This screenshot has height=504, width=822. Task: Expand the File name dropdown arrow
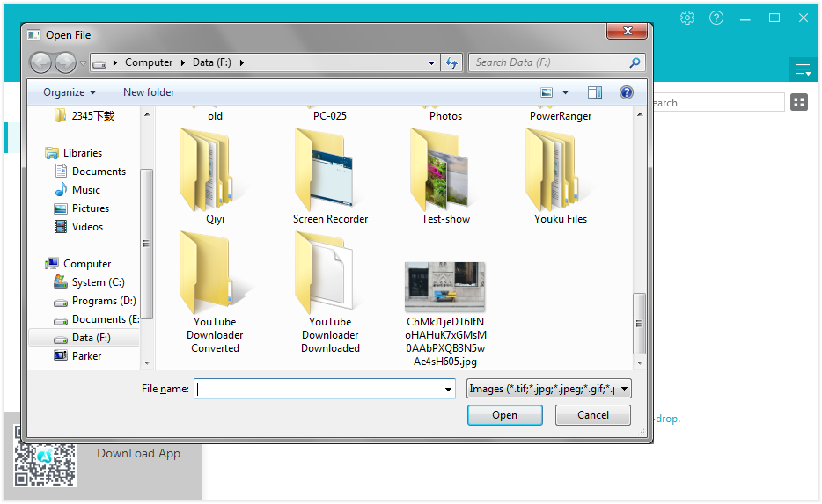pyautogui.click(x=448, y=390)
